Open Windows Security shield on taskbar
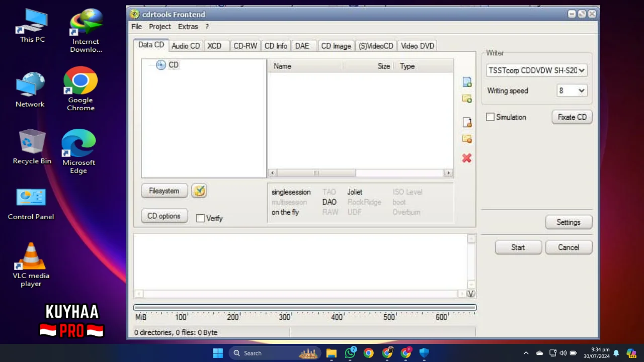Viewport: 644px width, 362px height. click(x=424, y=353)
